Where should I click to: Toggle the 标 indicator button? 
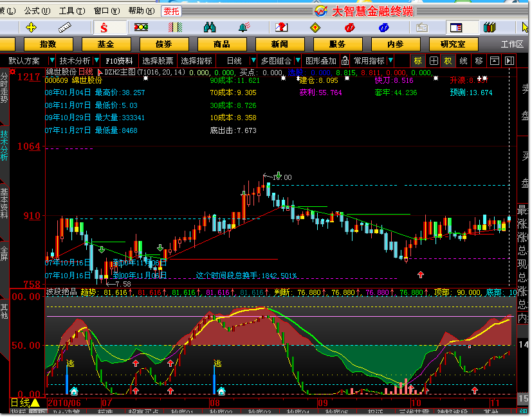point(418,61)
